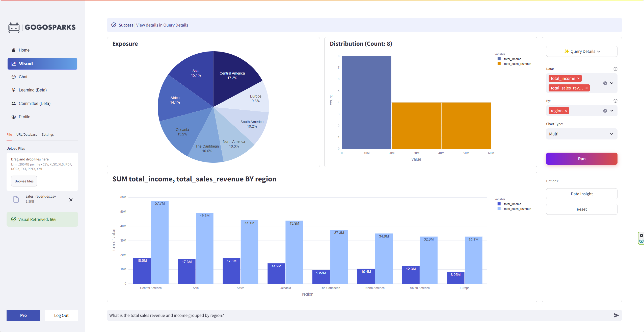Image resolution: width=644 pixels, height=332 pixels.
Task: Click the GOGOSPARKS robot logo
Action: pos(14,27)
